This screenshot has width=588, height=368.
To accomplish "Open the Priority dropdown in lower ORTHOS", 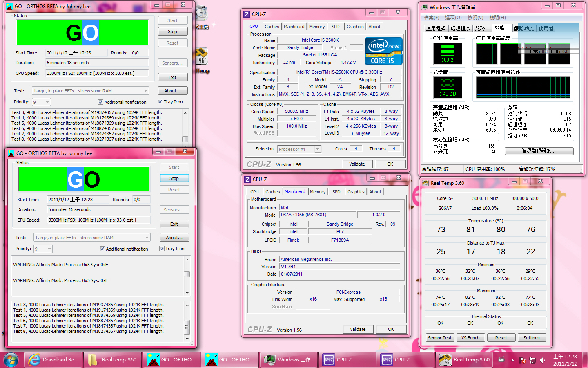I will pyautogui.click(x=49, y=249).
